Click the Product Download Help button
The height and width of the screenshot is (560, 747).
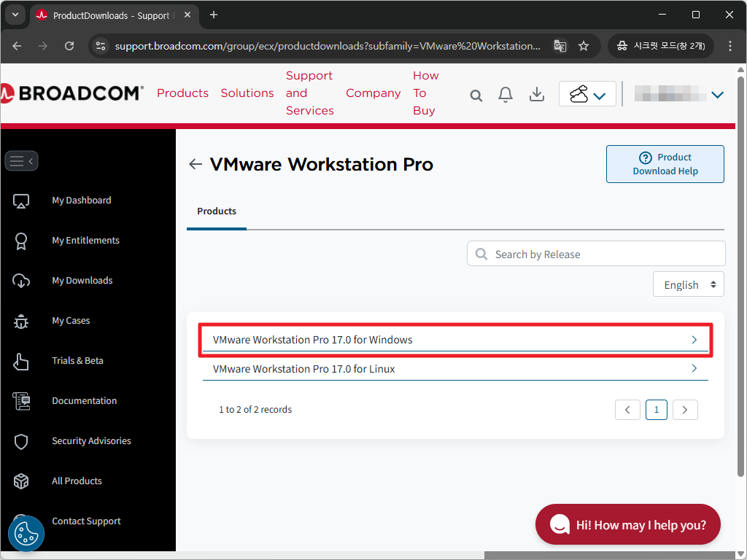point(665,164)
